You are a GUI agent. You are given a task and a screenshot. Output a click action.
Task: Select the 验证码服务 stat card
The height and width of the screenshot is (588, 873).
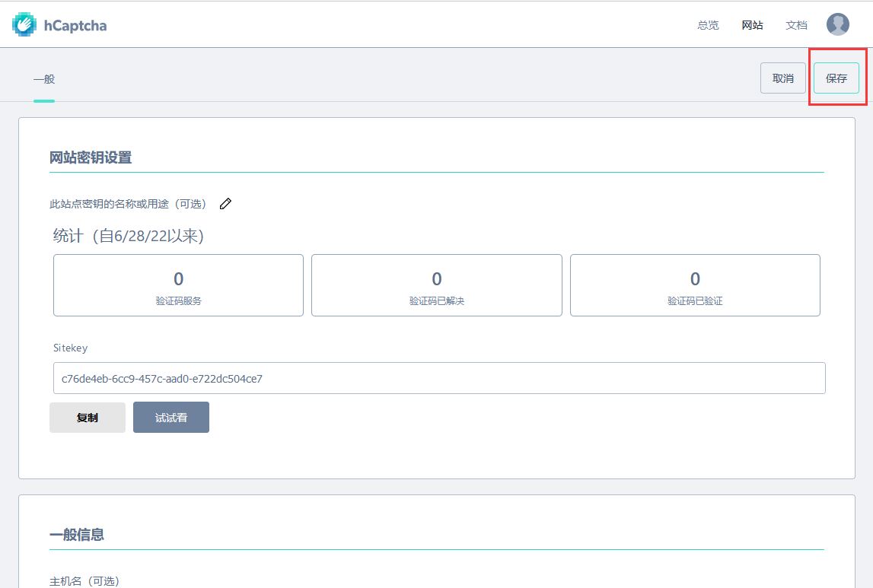tap(178, 285)
